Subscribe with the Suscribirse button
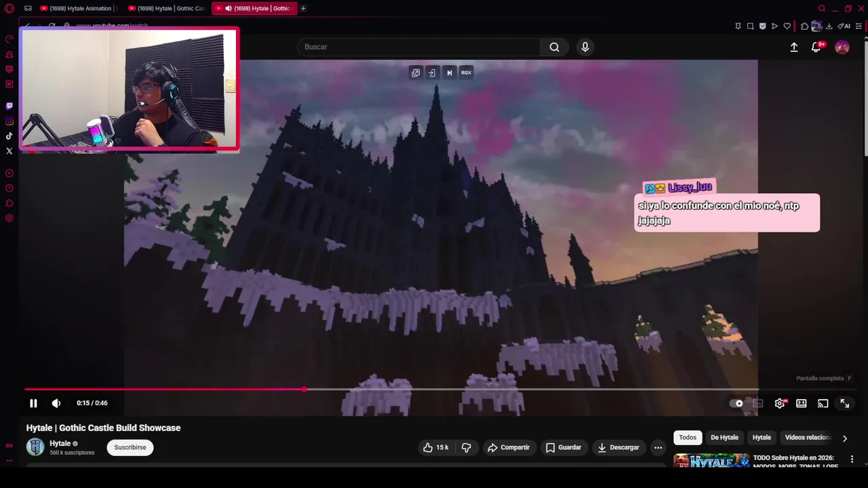868x488 pixels. point(130,447)
